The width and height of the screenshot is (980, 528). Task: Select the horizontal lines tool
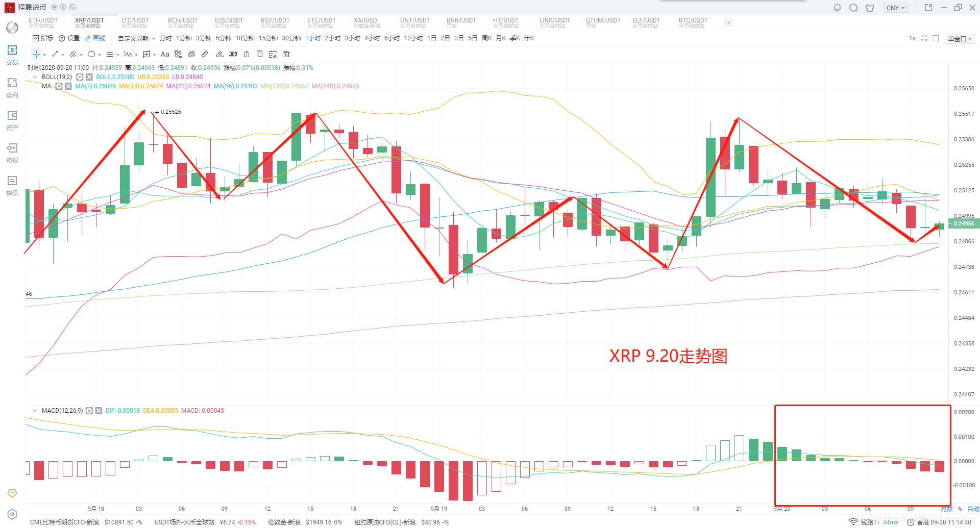pos(110,54)
